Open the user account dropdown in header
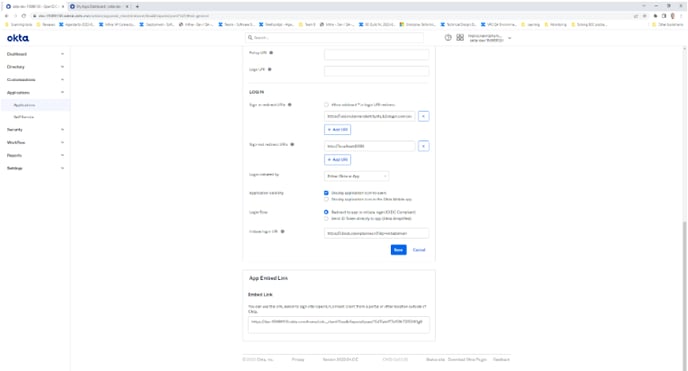Screen dimensions: 688x371 (x=490, y=38)
